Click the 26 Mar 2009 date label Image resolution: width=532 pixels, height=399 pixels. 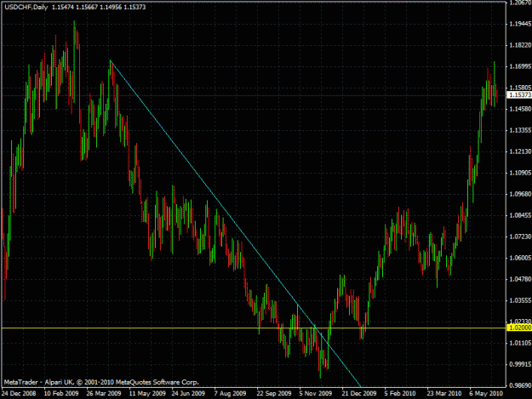(x=104, y=394)
